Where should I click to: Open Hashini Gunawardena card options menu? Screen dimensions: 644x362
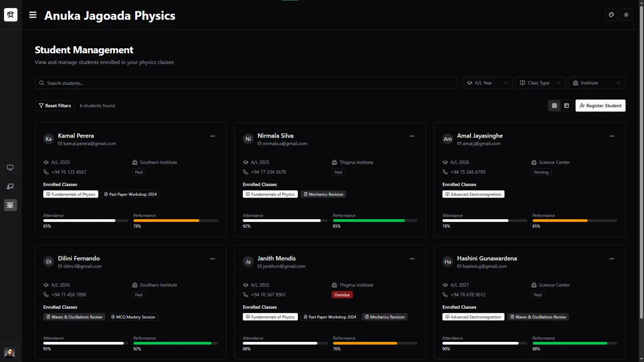[612, 259]
